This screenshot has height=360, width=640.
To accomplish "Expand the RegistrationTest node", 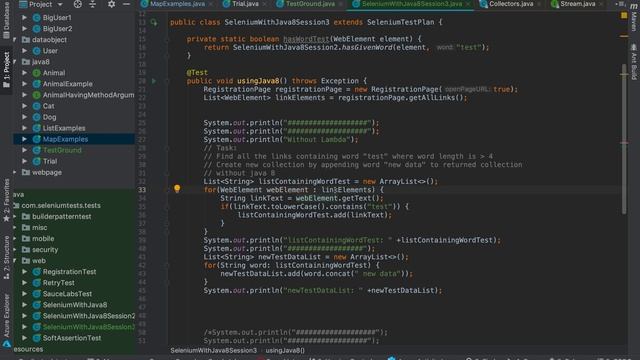I will point(24,272).
